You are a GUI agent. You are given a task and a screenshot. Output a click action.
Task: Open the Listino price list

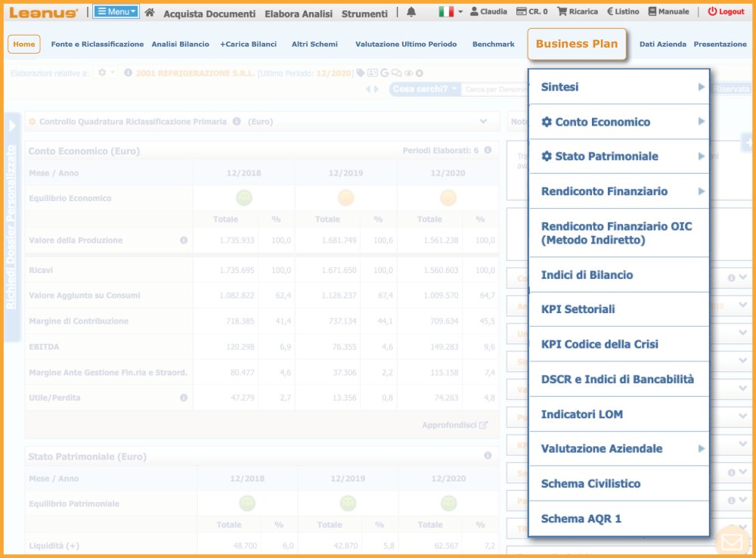click(x=623, y=11)
